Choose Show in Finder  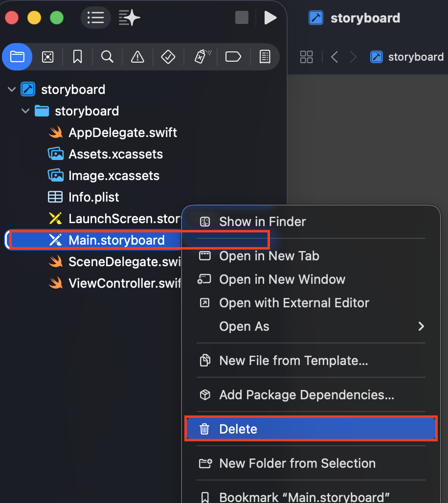[x=311, y=222]
